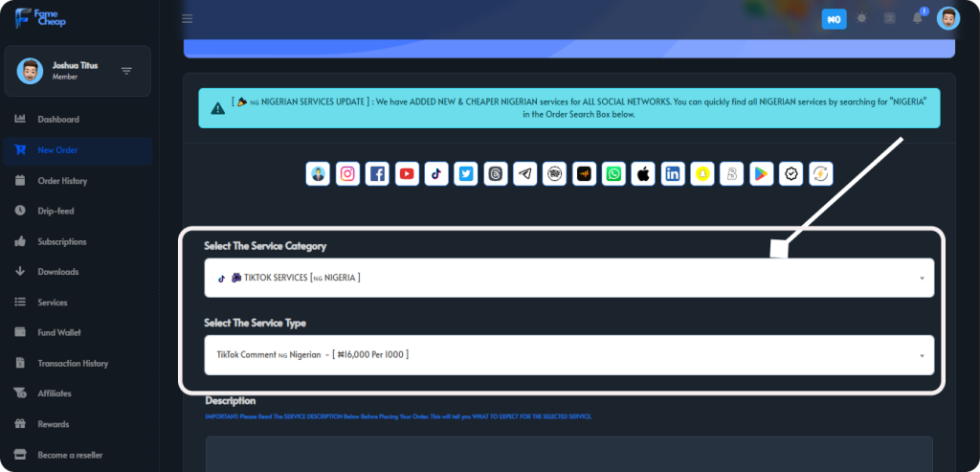Click the Joshua Titus member avatar in sidebar

[x=30, y=71]
